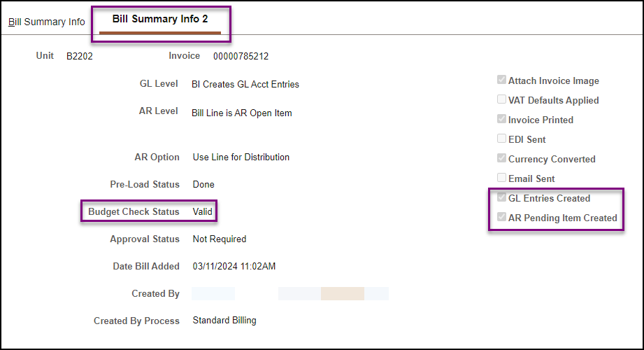Check the EDI Sent checkbox
This screenshot has height=350, width=644.
(x=501, y=139)
